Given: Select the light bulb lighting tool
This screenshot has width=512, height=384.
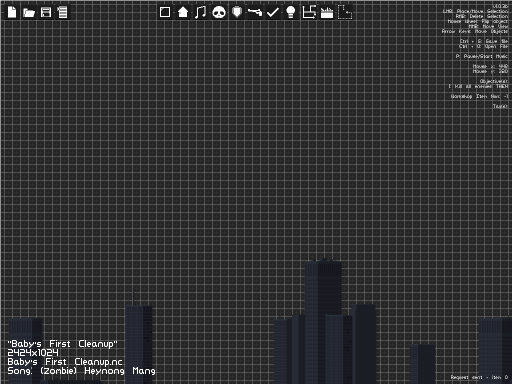Looking at the screenshot, I should click(291, 12).
